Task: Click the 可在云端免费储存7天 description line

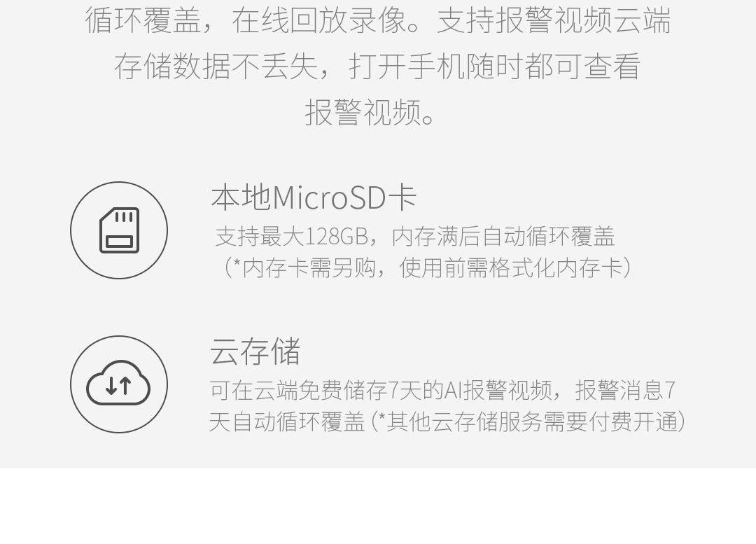Action: pyautogui.click(x=442, y=390)
